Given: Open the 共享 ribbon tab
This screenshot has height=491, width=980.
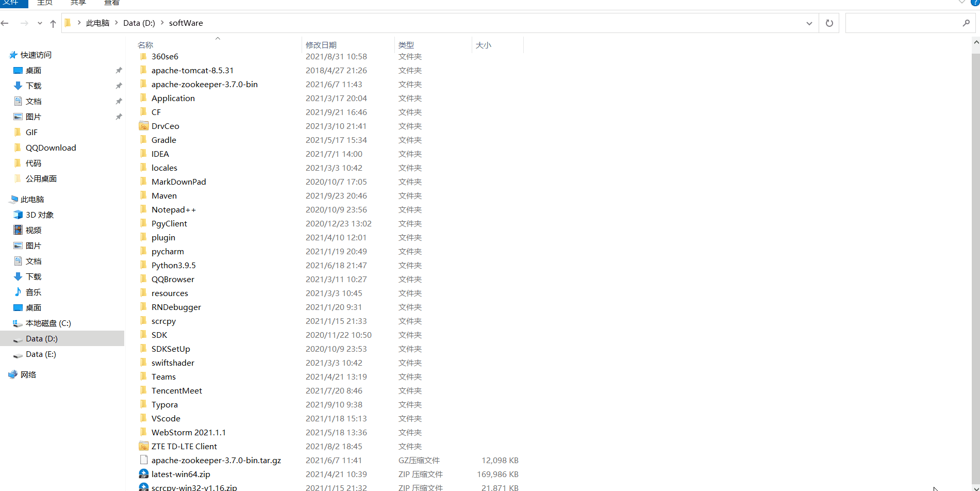Looking at the screenshot, I should (78, 3).
